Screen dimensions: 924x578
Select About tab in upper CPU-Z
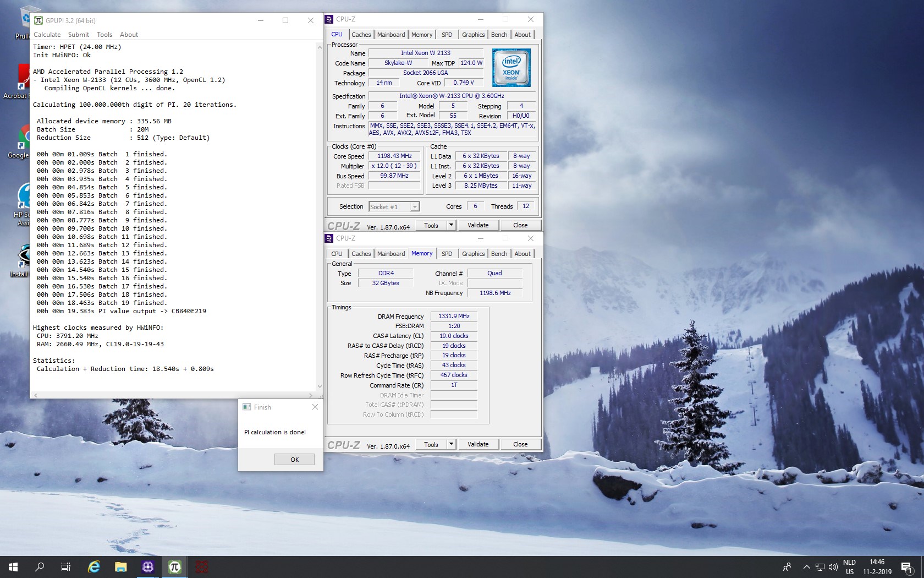coord(522,35)
